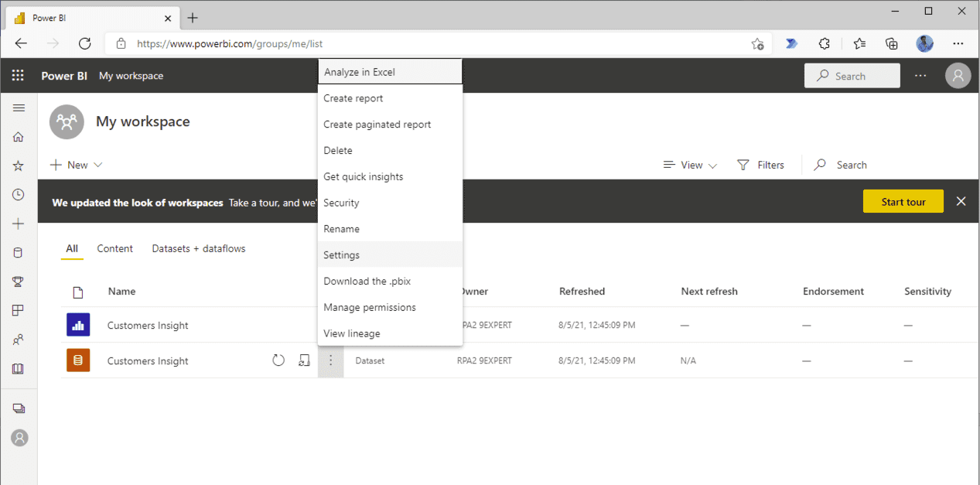Open the New dropdown menu
Screen dimensions: 980x485
75,164
